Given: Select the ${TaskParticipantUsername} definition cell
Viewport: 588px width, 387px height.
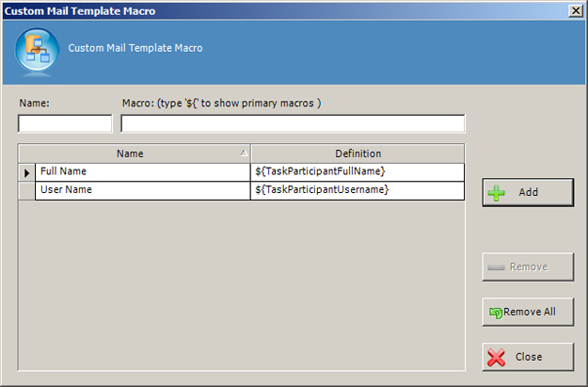Looking at the screenshot, I should click(358, 190).
